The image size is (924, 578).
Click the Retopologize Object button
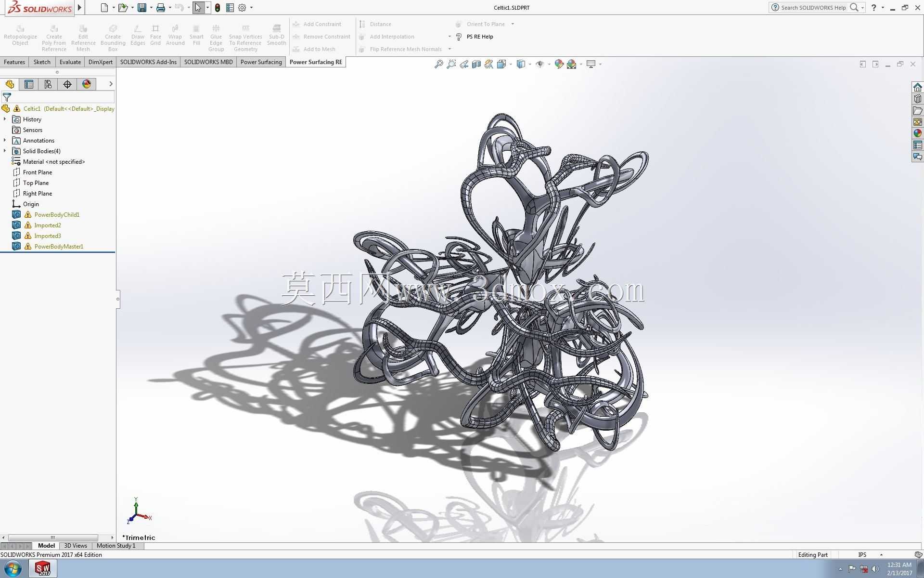(x=20, y=36)
